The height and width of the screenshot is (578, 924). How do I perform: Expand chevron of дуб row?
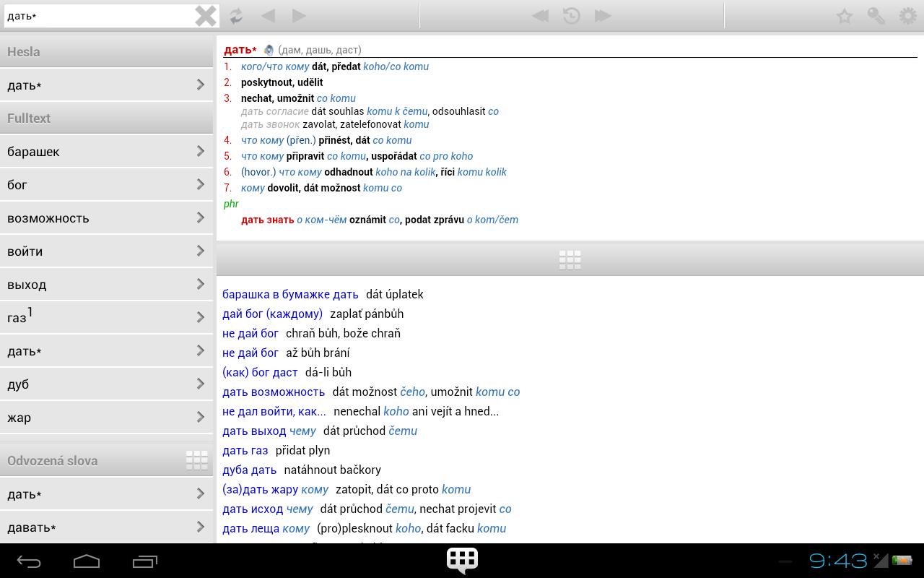click(201, 384)
